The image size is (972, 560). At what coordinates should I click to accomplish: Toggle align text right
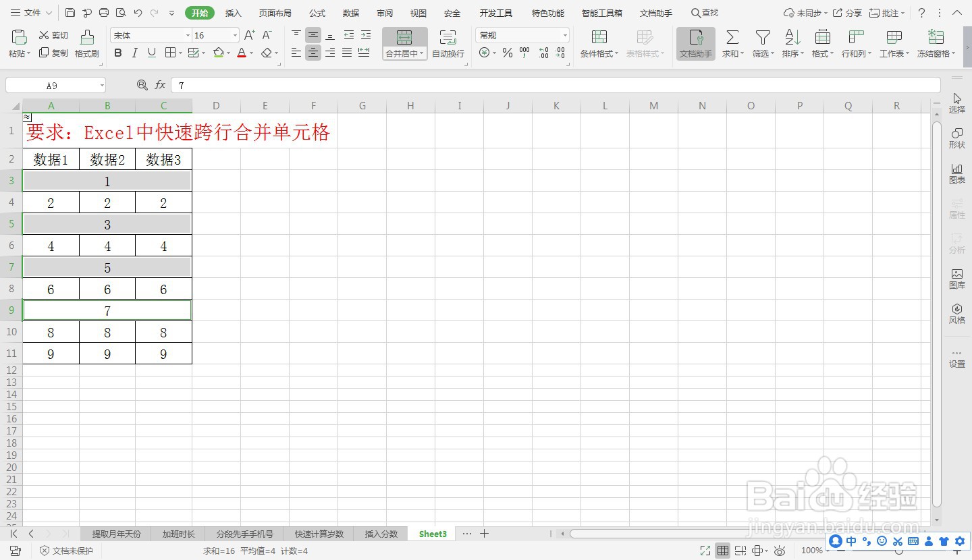pyautogui.click(x=330, y=53)
